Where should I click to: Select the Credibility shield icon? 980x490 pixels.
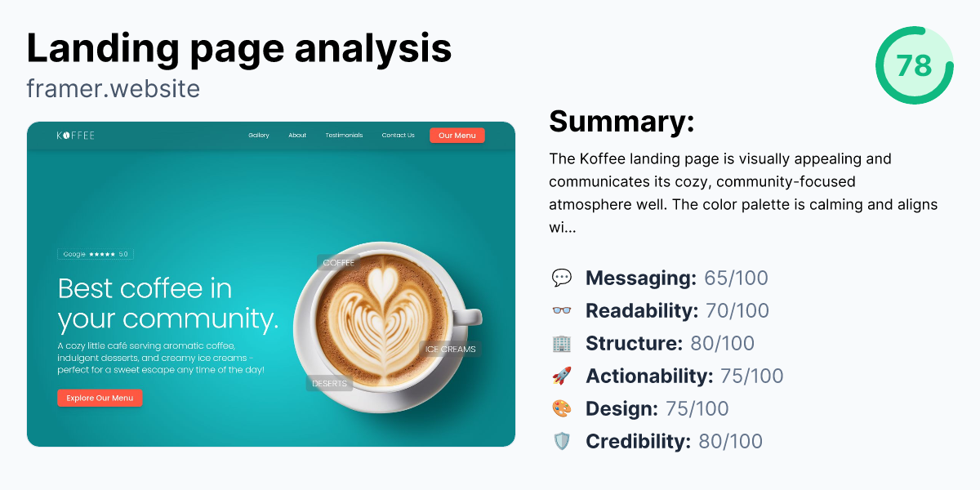click(x=563, y=441)
